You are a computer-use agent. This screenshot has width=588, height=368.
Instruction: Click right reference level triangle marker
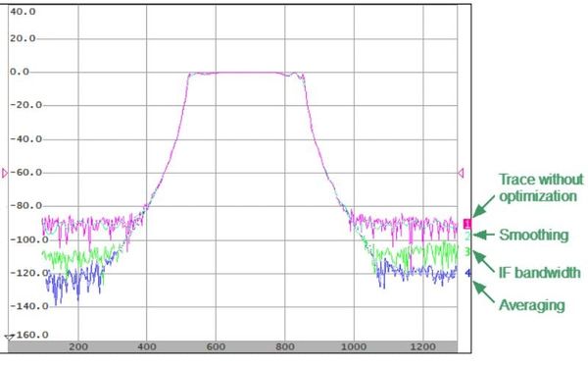pyautogui.click(x=461, y=173)
